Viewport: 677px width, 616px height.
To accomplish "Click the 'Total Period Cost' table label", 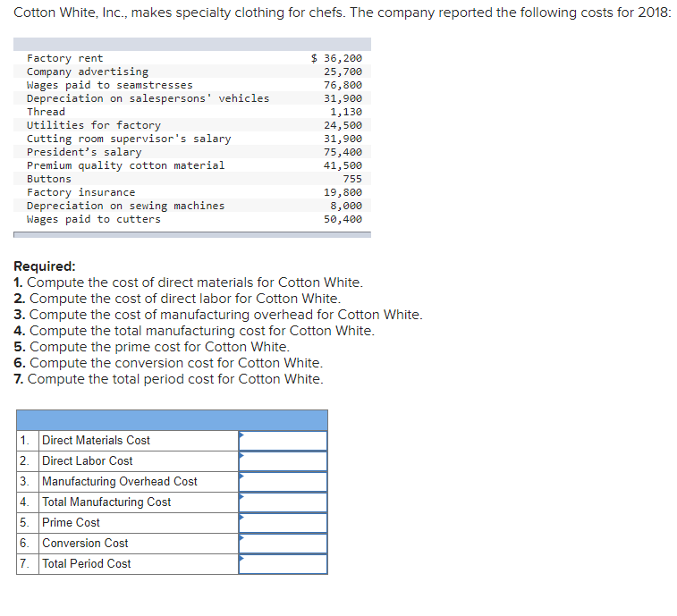I will point(87,564).
